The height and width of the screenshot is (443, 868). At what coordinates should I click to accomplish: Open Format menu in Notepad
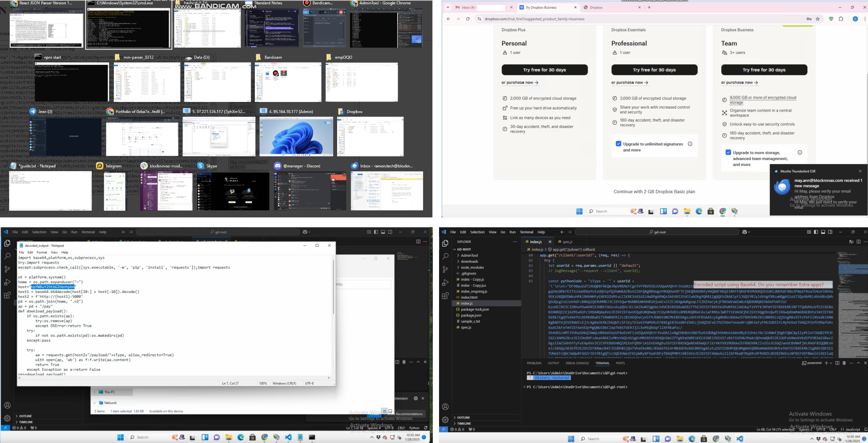coord(42,252)
